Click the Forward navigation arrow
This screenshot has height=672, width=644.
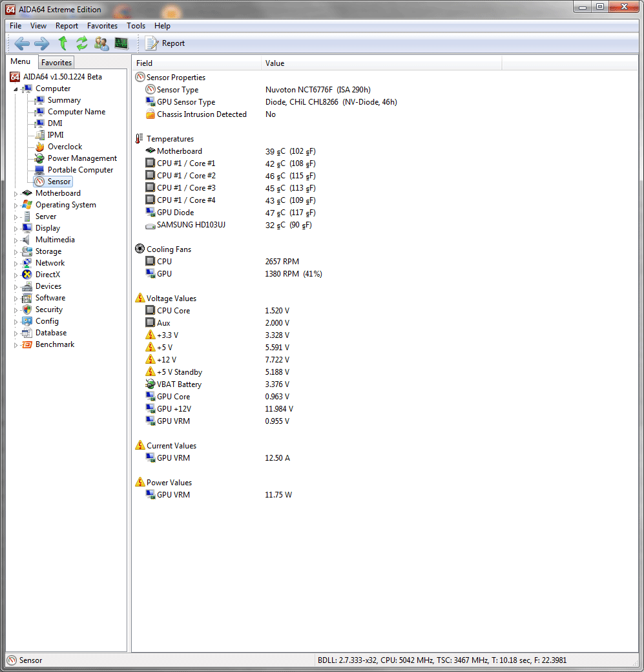coord(41,43)
